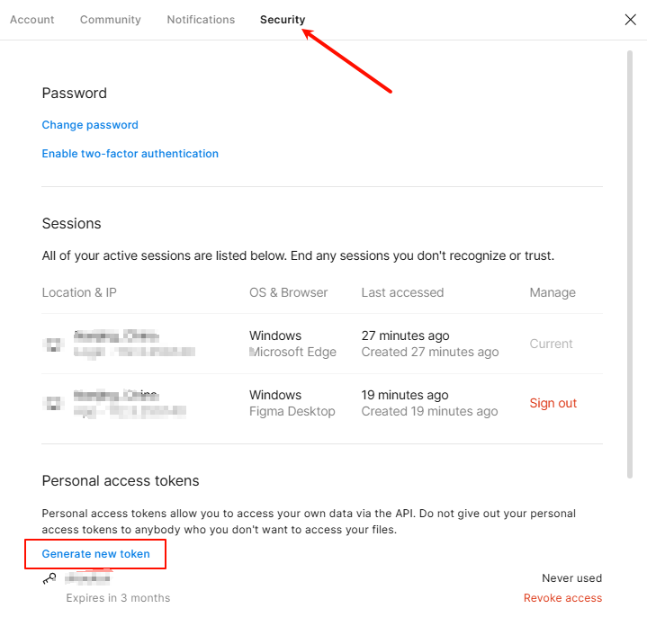Click the 'Location & IP' column header
The width and height of the screenshot is (647, 644).
tap(79, 292)
